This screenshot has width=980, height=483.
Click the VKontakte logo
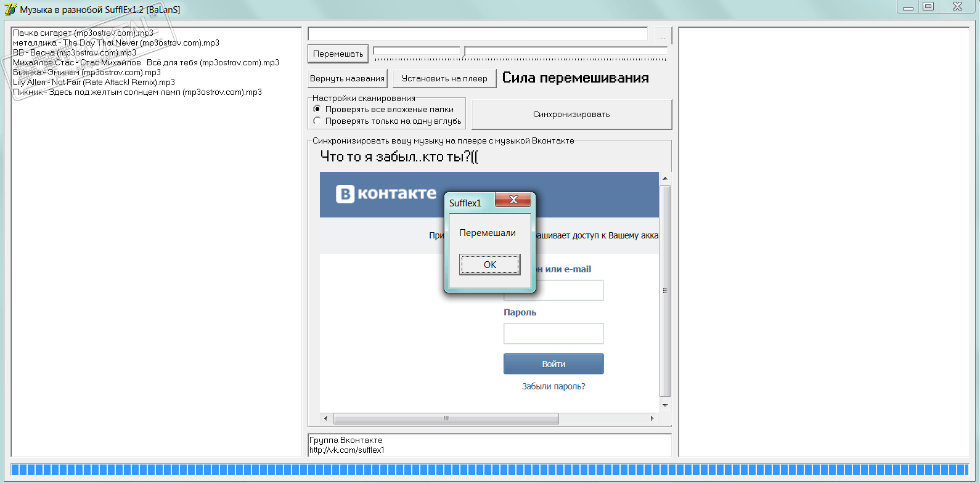point(386,194)
